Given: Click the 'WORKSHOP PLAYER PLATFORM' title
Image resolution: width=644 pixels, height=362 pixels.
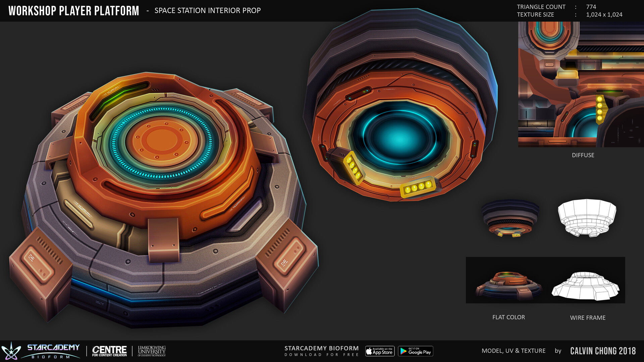Looking at the screenshot, I should pos(74,11).
